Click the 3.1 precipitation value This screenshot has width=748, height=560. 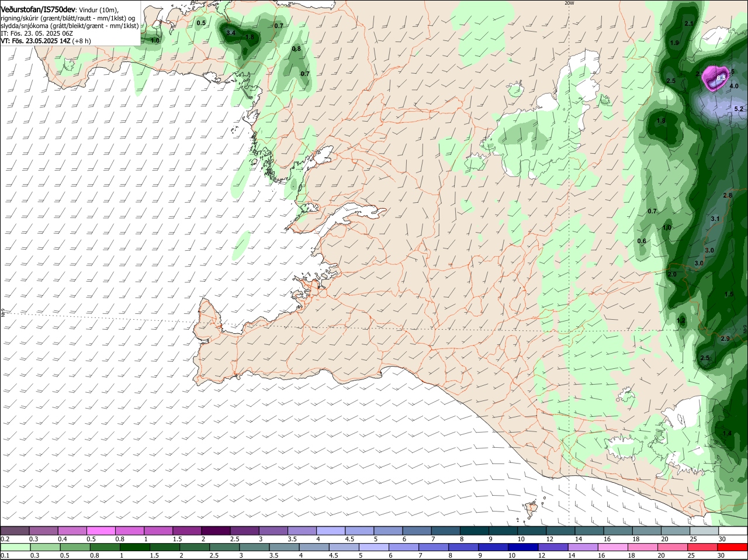click(715, 219)
